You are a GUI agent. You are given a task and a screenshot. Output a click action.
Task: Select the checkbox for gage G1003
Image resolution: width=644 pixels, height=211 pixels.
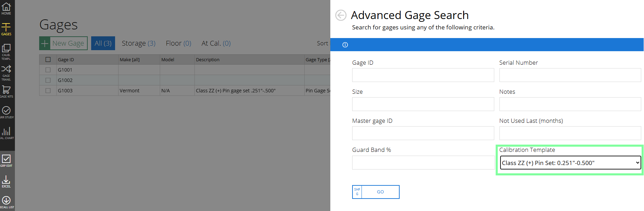click(48, 91)
